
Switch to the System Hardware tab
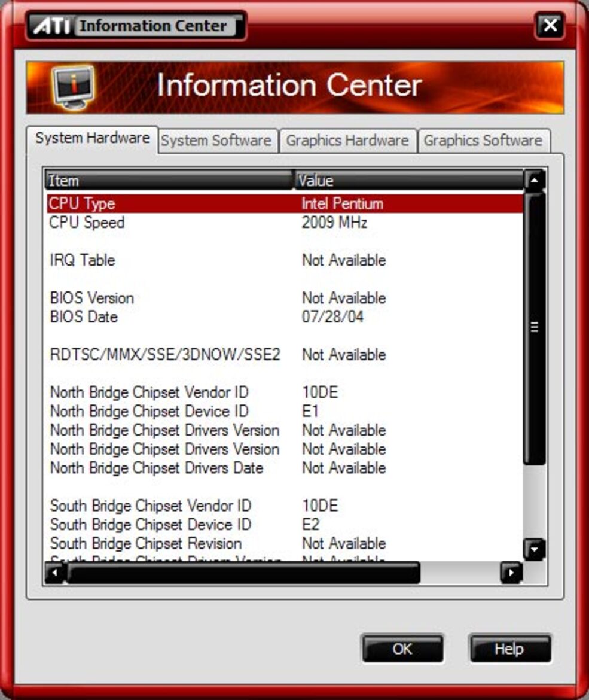tap(92, 138)
